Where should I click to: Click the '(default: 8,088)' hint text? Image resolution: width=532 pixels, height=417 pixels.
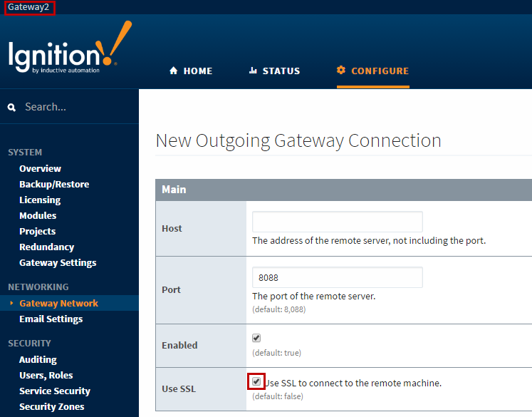(279, 309)
